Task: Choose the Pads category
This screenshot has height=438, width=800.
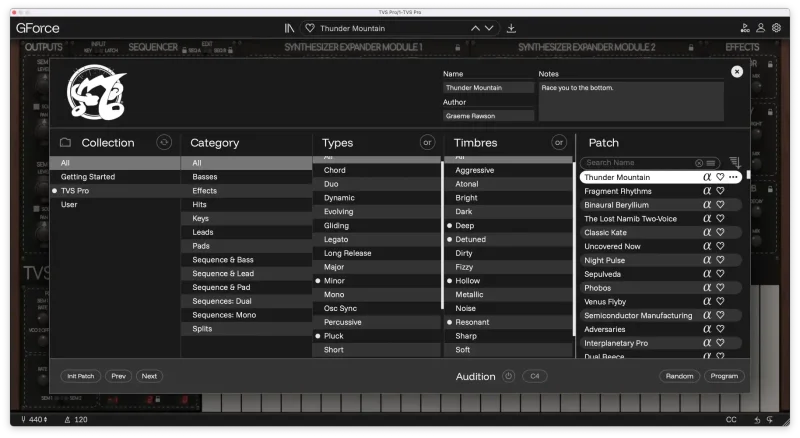Action: click(246, 246)
